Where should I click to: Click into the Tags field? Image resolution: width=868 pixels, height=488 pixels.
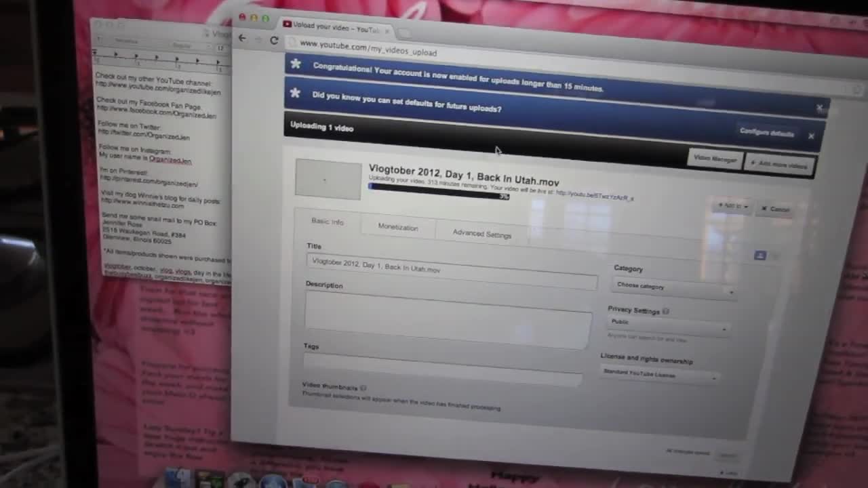coord(443,369)
